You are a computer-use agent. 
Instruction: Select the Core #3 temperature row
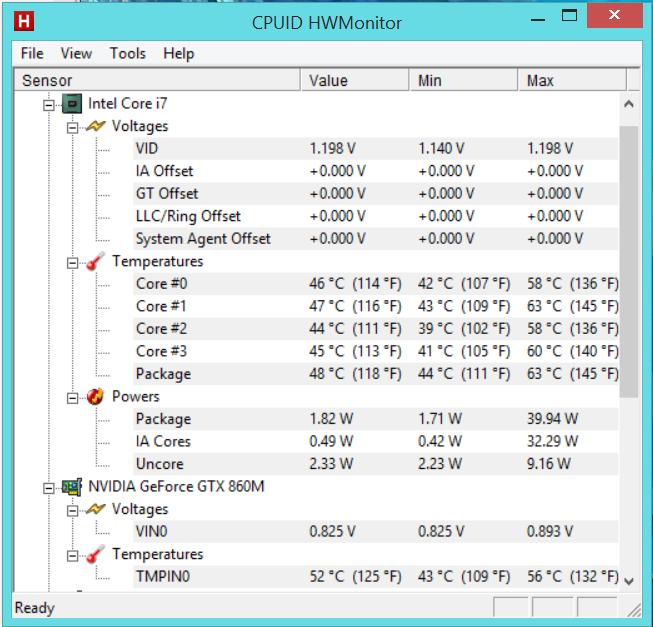tap(376, 351)
